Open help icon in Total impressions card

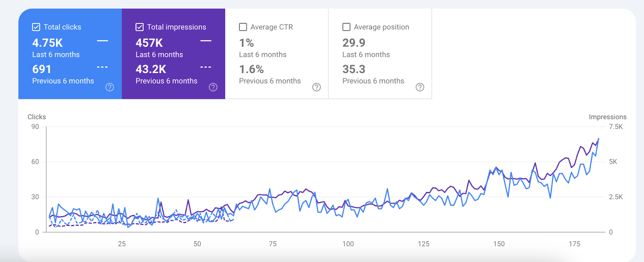[x=213, y=87]
